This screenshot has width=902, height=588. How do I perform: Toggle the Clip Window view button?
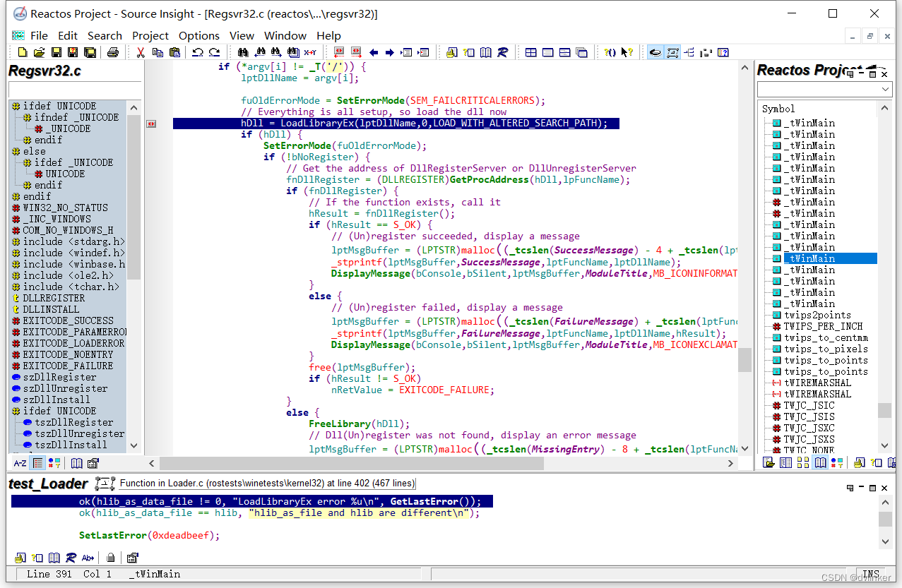pos(706,52)
